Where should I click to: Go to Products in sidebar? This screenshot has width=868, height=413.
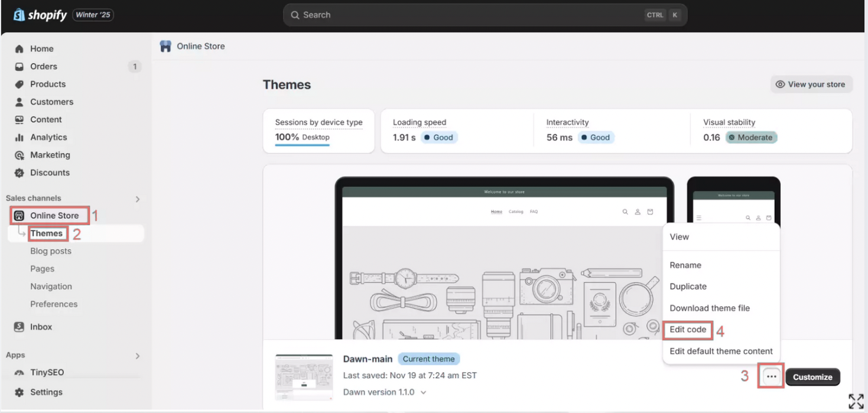(48, 84)
